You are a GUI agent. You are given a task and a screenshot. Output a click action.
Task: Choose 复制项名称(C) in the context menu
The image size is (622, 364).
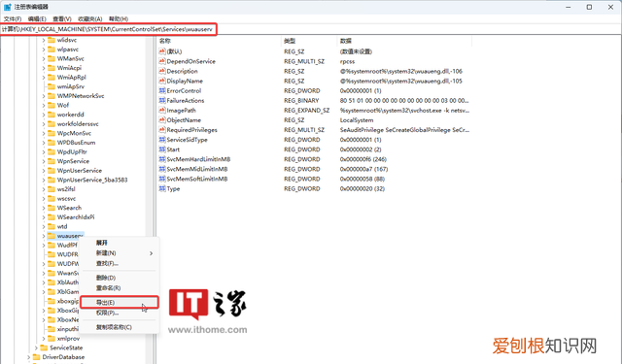pos(114,327)
